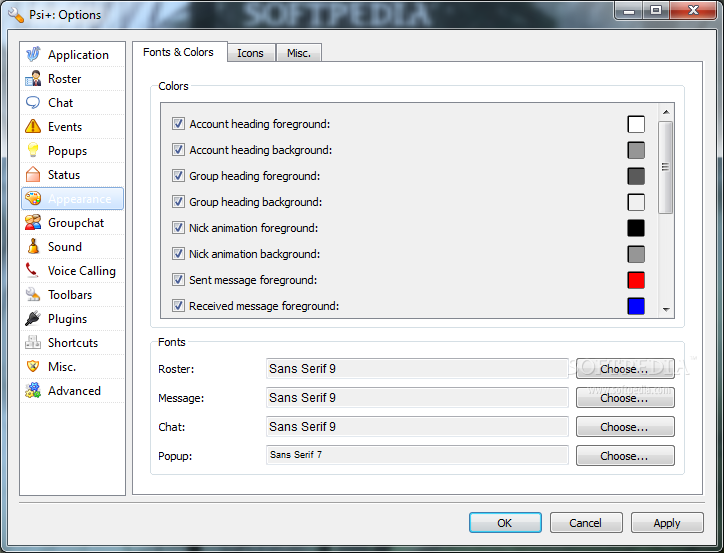Select the Events warning triangle icon
The width and height of the screenshot is (724, 553).
click(33, 126)
